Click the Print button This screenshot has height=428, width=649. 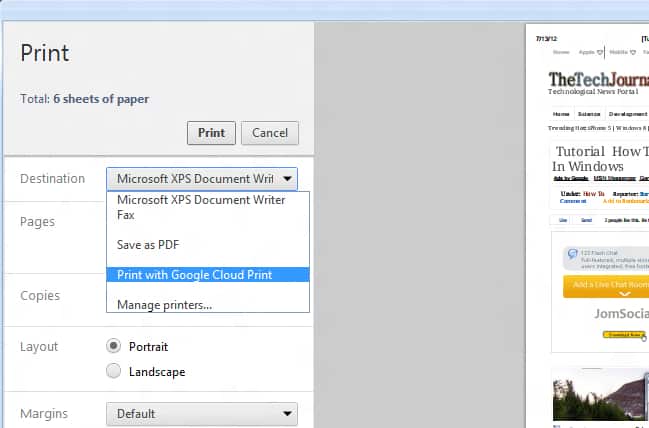tap(211, 133)
